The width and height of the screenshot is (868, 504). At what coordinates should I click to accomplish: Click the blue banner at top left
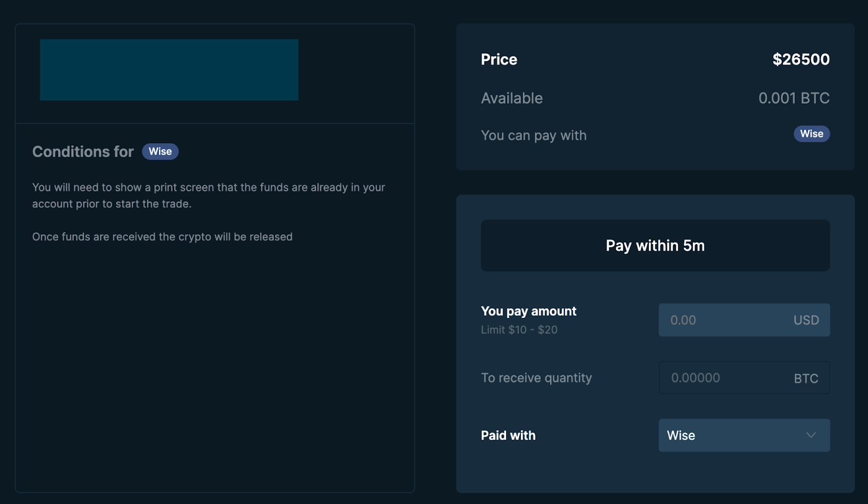[169, 69]
